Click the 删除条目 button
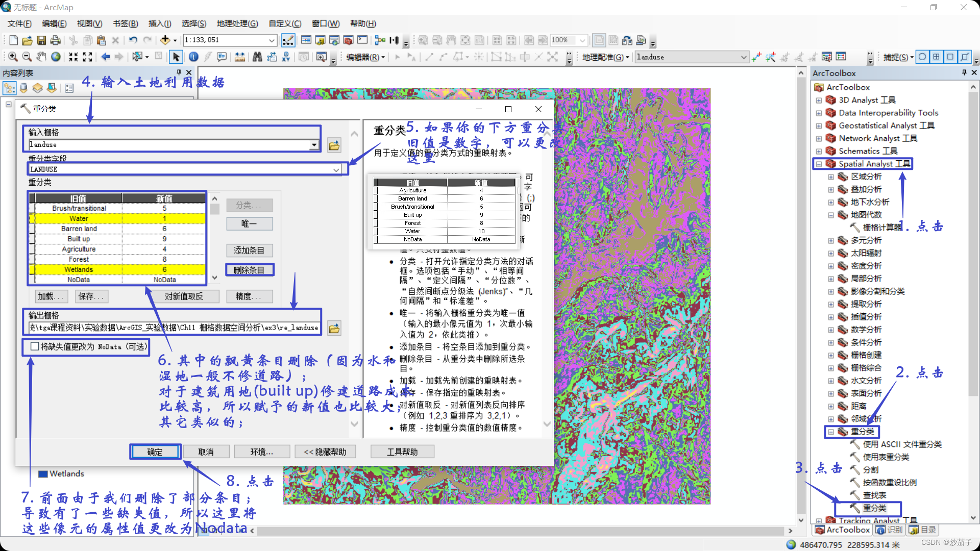This screenshot has width=980, height=551. (x=249, y=270)
